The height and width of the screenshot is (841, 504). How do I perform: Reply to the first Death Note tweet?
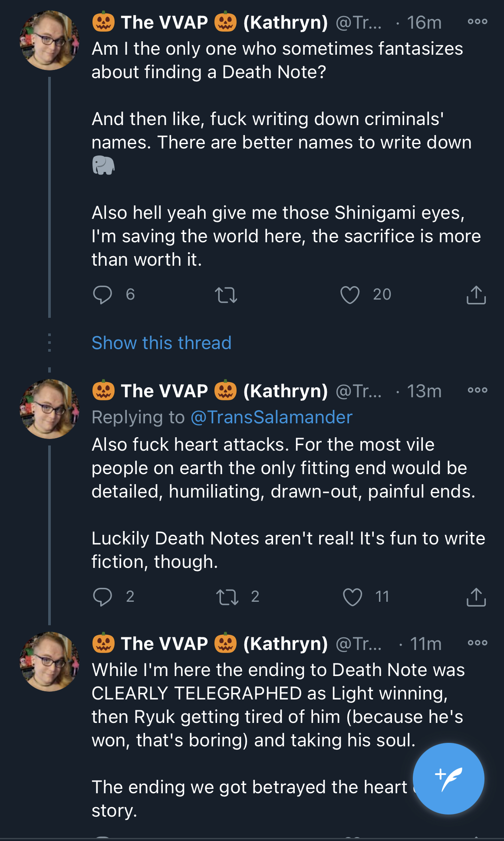102,294
